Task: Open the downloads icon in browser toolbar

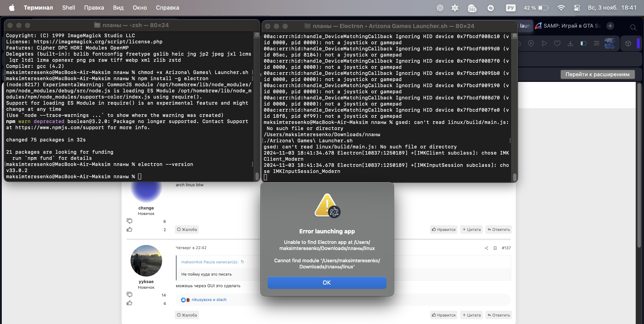Action: tap(570, 44)
